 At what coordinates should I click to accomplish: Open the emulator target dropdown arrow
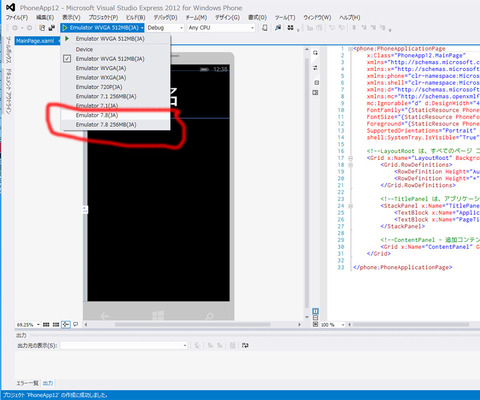142,28
